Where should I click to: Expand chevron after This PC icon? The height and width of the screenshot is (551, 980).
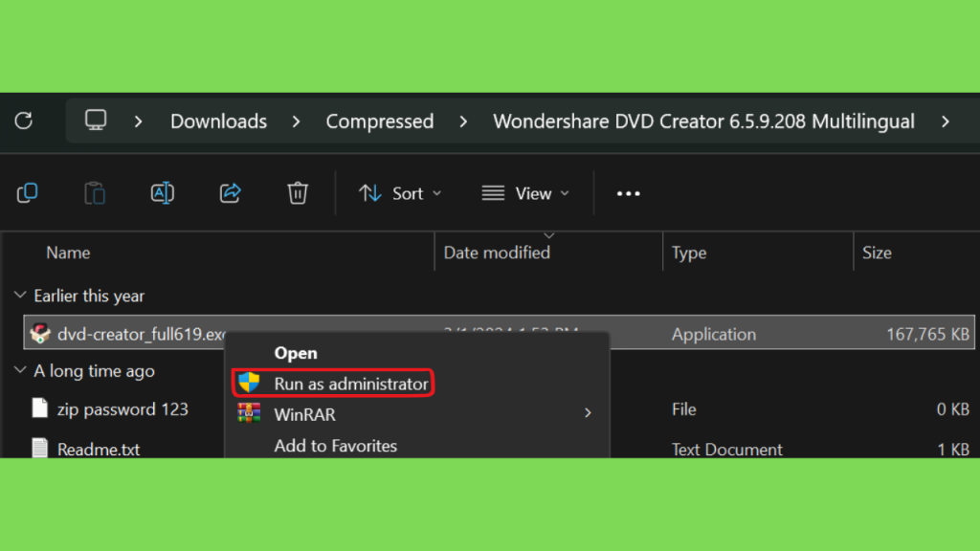pyautogui.click(x=138, y=121)
